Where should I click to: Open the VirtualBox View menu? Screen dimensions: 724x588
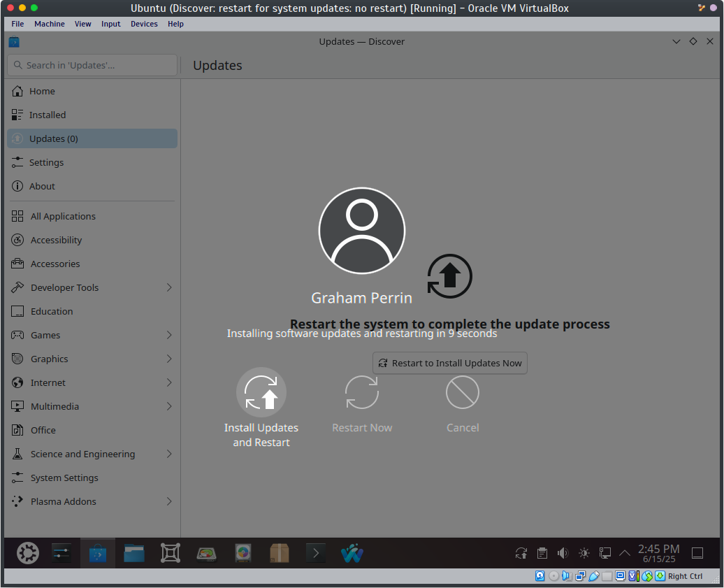83,24
